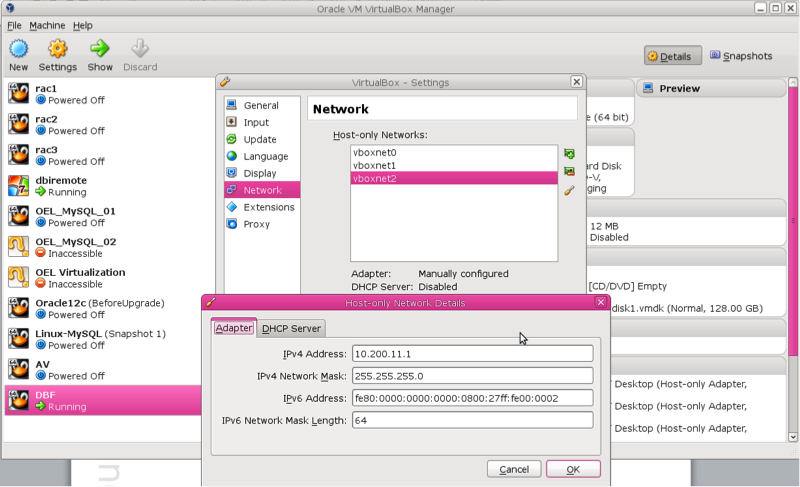Remove the selected host-only network icon
The width and height of the screenshot is (800, 487).
569,172
